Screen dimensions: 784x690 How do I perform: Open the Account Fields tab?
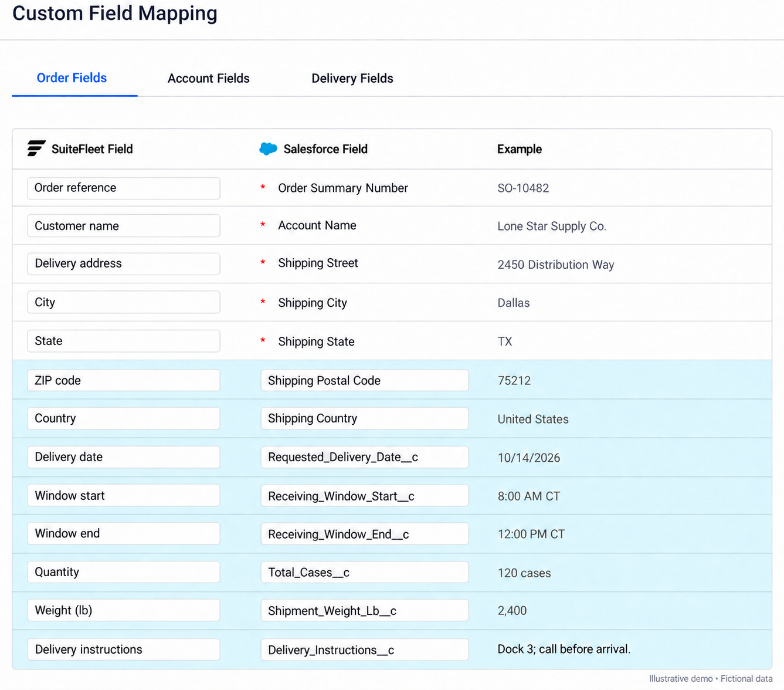[208, 79]
